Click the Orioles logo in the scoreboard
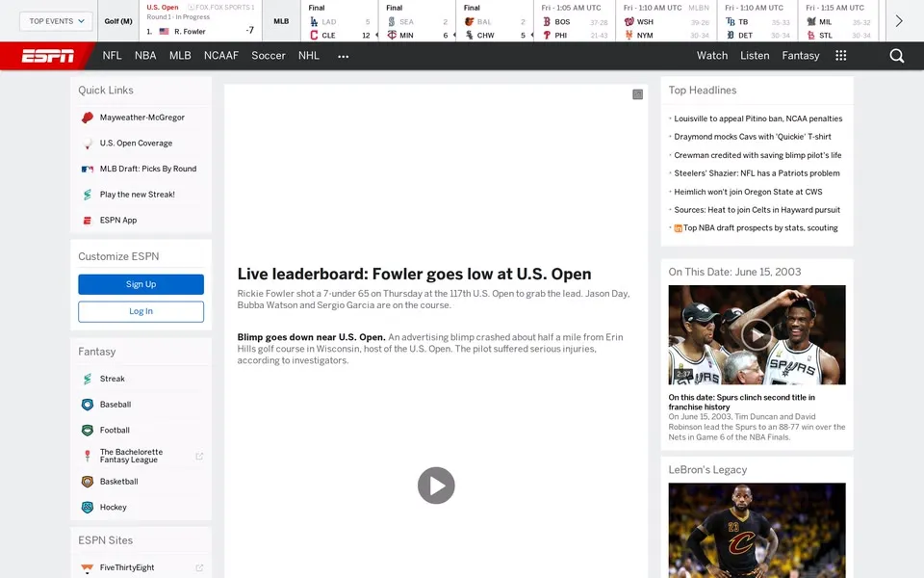 [469, 22]
